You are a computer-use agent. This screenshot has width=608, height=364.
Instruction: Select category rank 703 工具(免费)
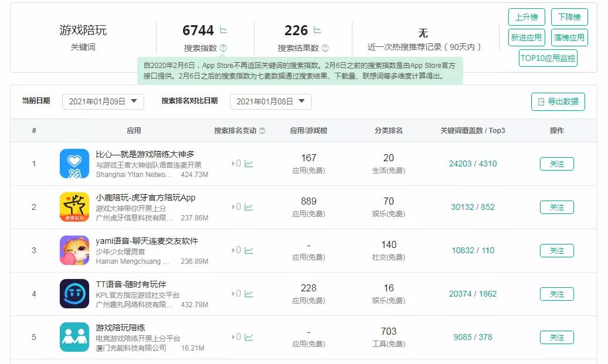coord(389,337)
